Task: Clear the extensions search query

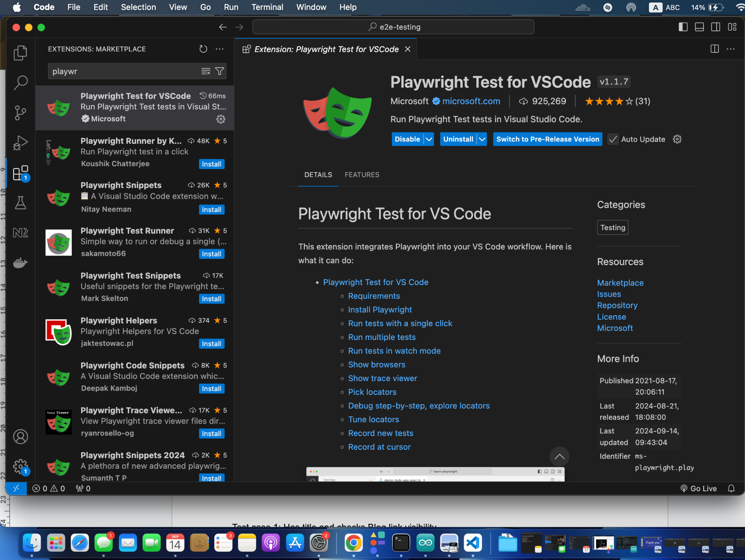Action: pos(206,71)
